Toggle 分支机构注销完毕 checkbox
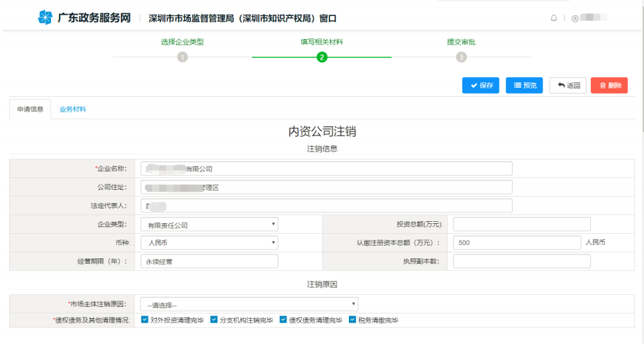 pyautogui.click(x=214, y=320)
